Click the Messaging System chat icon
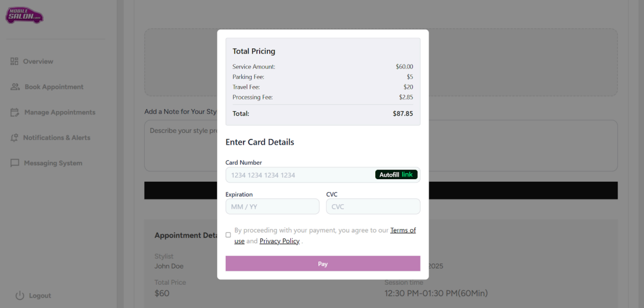 click(15, 163)
